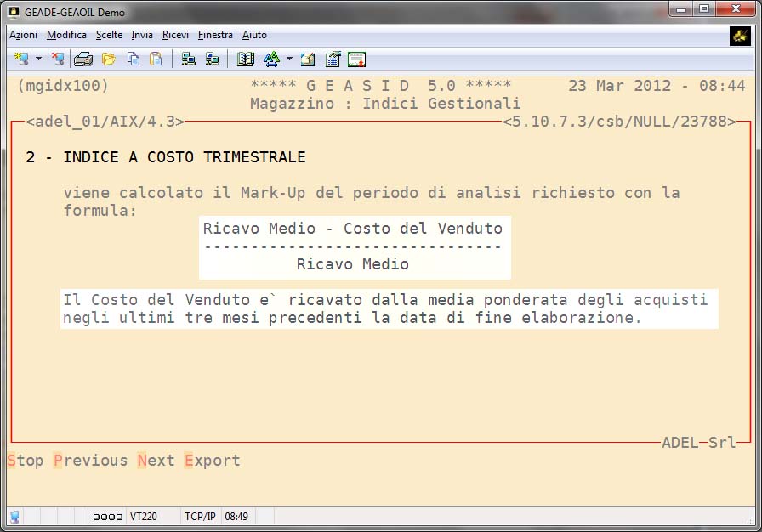This screenshot has width=762, height=532.
Task: Click the open folder toolbar icon
Action: (109, 59)
